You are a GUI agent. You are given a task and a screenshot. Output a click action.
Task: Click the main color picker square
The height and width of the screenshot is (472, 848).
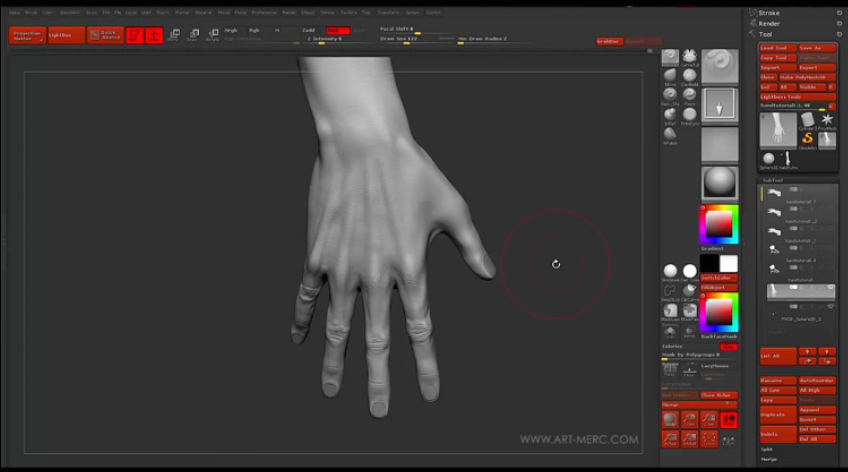pos(718,224)
